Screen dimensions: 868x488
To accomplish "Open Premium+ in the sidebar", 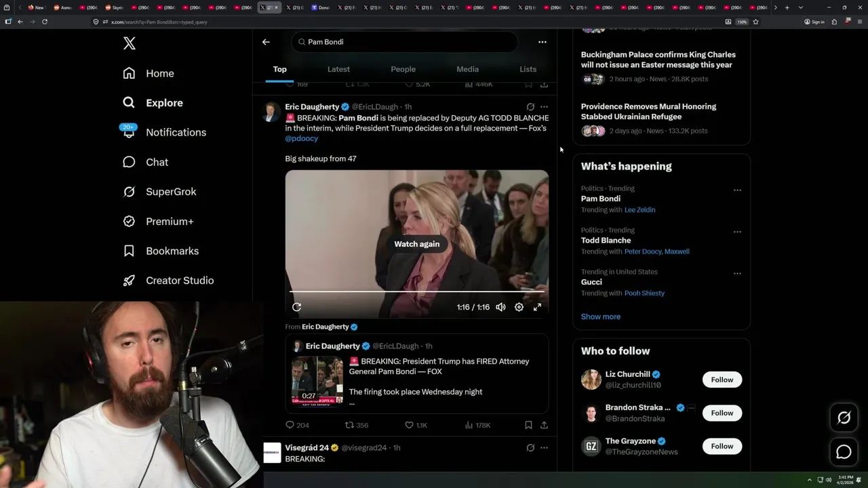I will (x=158, y=222).
